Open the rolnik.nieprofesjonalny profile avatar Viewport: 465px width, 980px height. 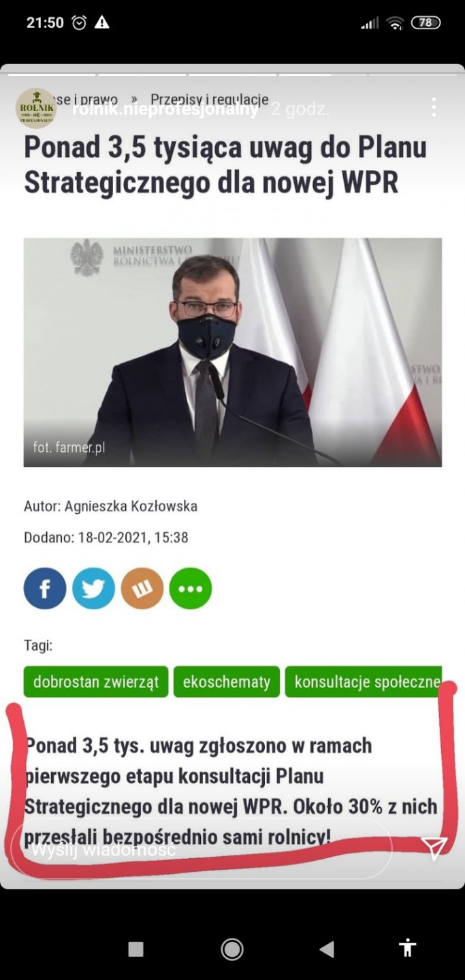pyautogui.click(x=36, y=108)
